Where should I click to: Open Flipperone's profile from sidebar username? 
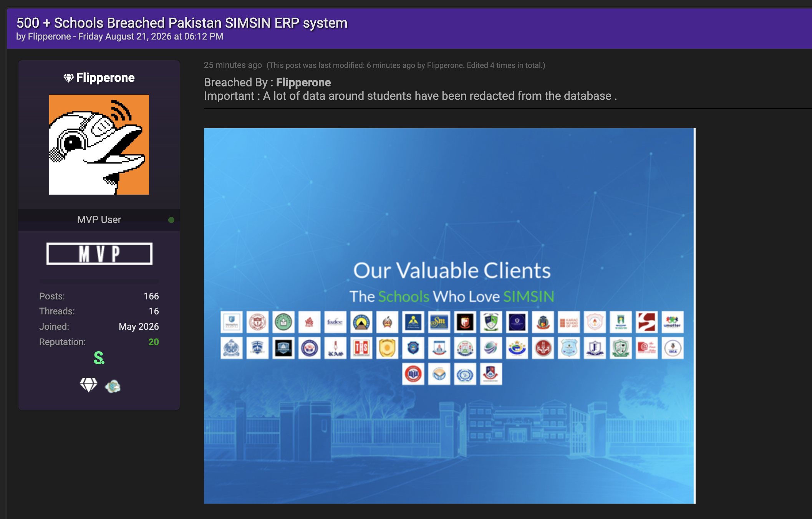(105, 78)
